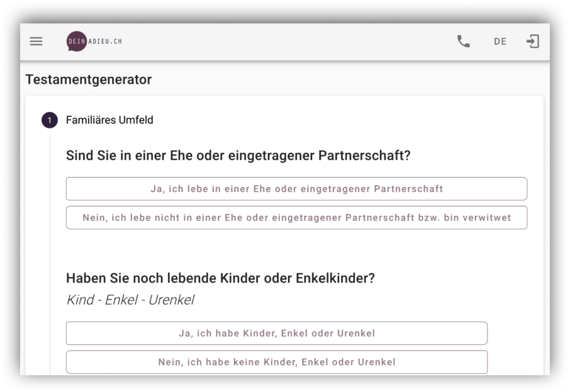This screenshot has width=570, height=392.
Task: Click the login arrow icon
Action: click(x=533, y=42)
